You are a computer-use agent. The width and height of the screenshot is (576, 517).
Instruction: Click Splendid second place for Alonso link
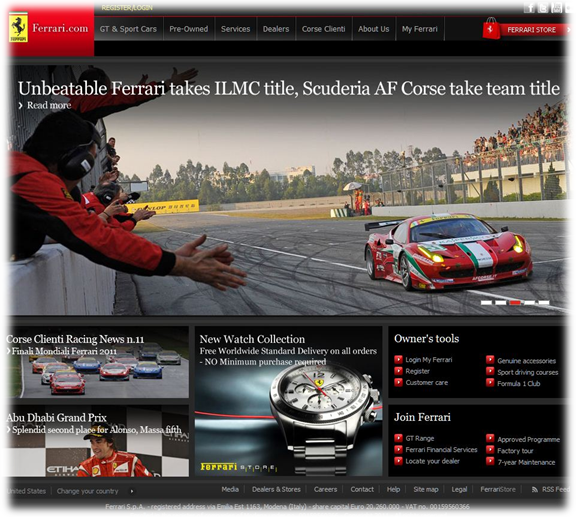(x=97, y=430)
